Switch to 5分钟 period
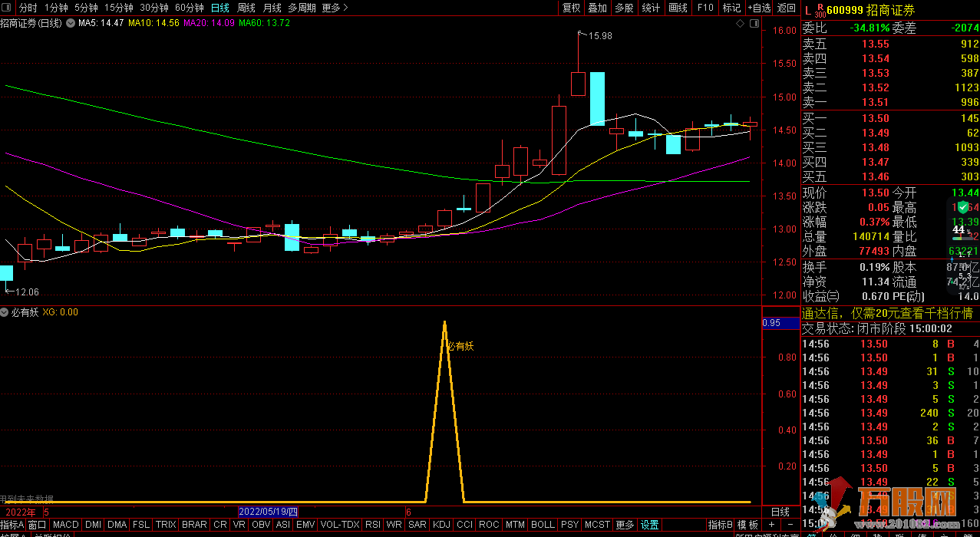Viewport: 980px width, 537px height. click(x=86, y=8)
